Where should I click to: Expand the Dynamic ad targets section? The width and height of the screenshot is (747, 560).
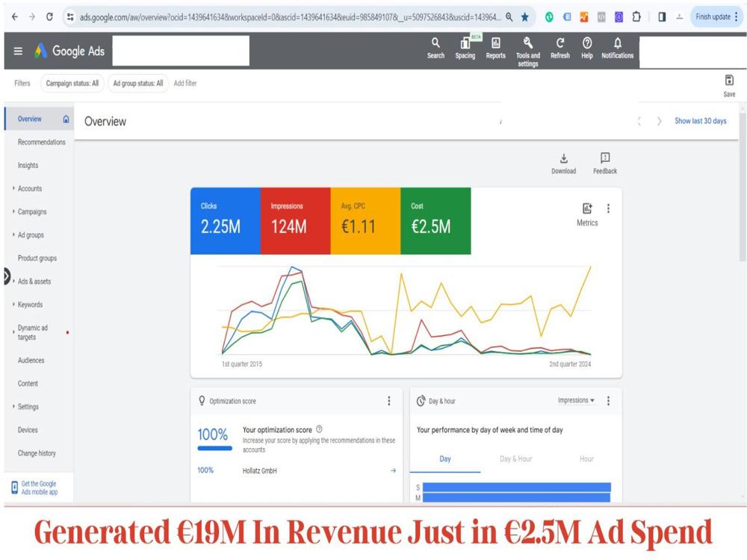[13, 332]
